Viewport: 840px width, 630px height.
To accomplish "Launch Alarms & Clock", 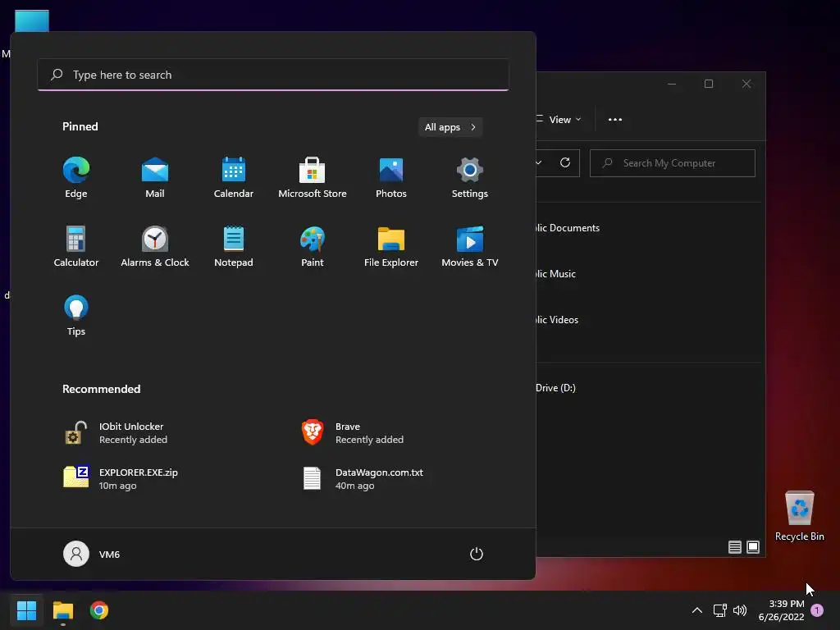I will (155, 246).
